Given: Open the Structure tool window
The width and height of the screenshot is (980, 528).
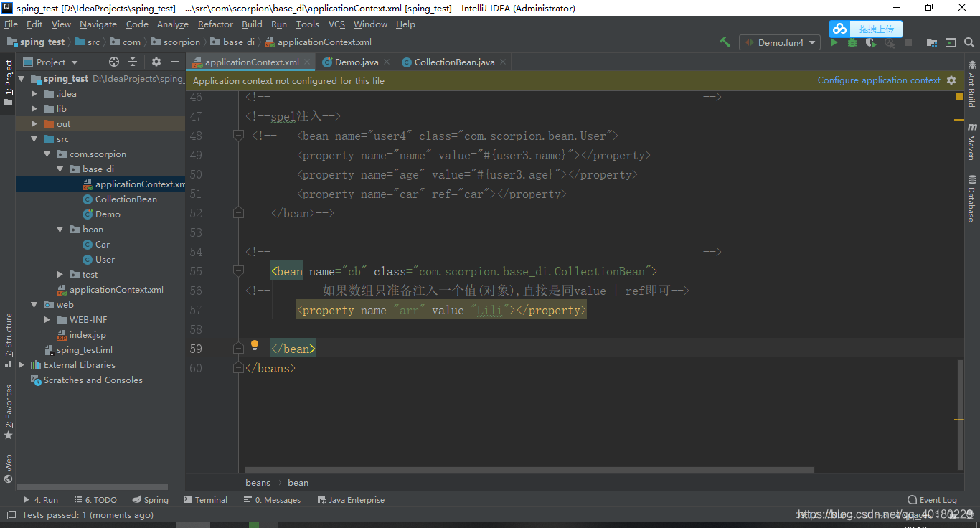Looking at the screenshot, I should 9,341.
